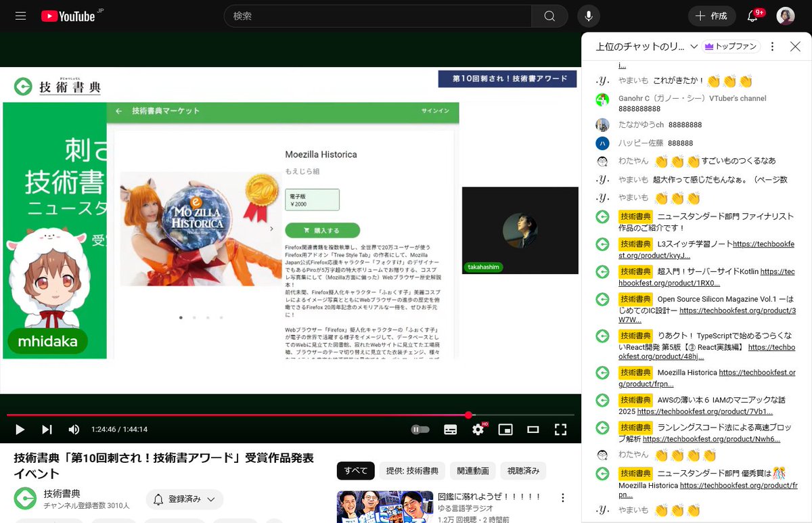Toggle subtitles captions button

451,430
